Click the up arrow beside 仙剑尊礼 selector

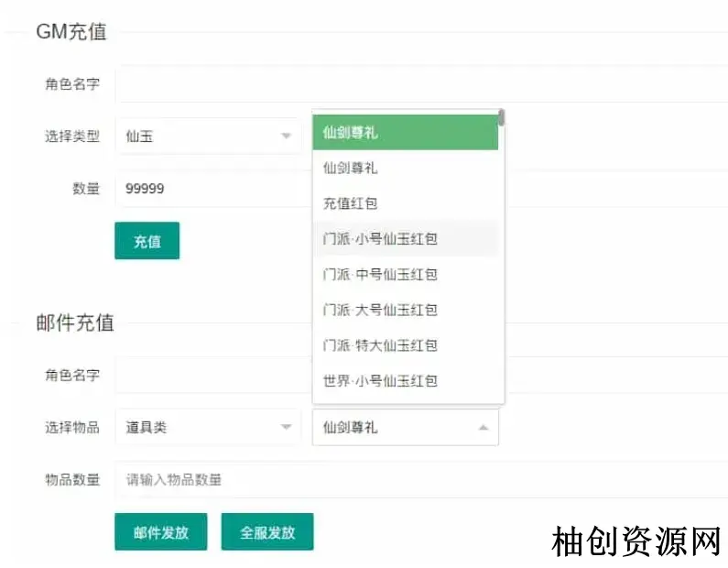[x=483, y=427]
